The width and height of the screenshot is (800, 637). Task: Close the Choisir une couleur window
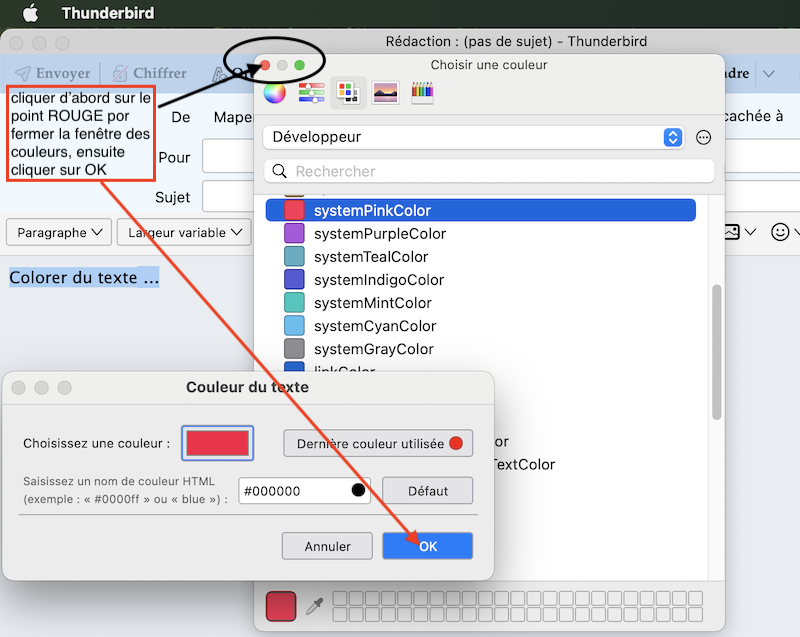pos(265,65)
